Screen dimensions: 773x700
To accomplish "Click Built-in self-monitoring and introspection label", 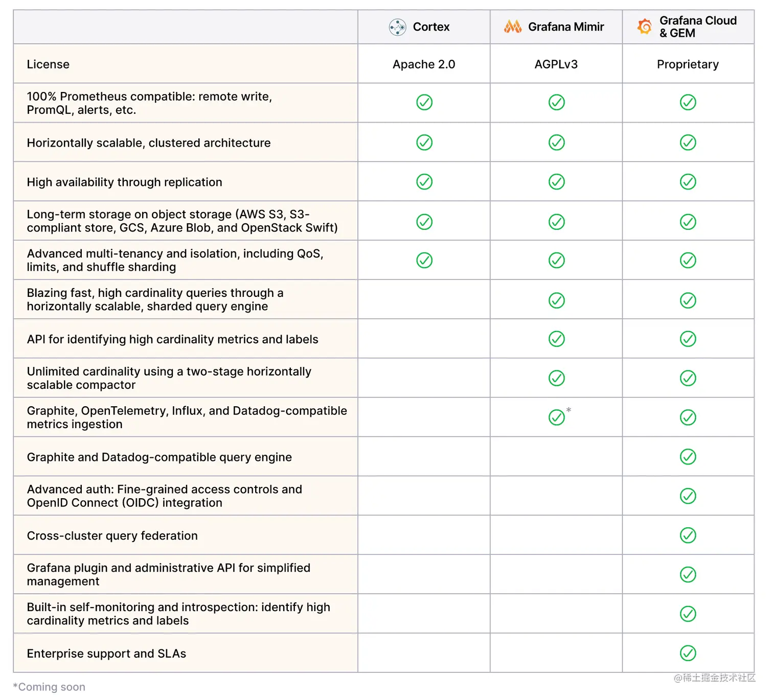I will (x=178, y=614).
